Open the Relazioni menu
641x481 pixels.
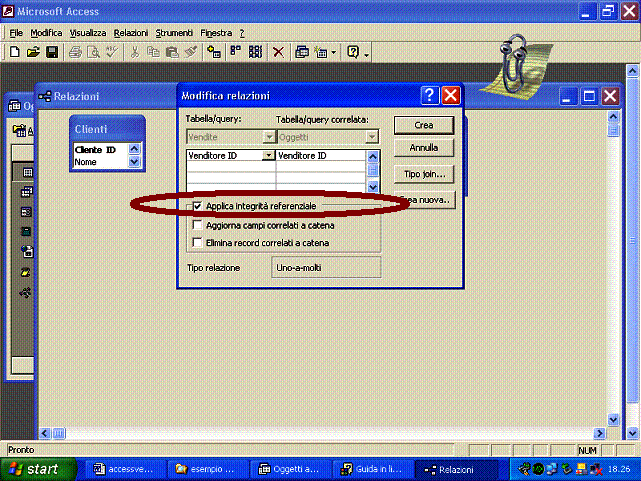tap(131, 33)
